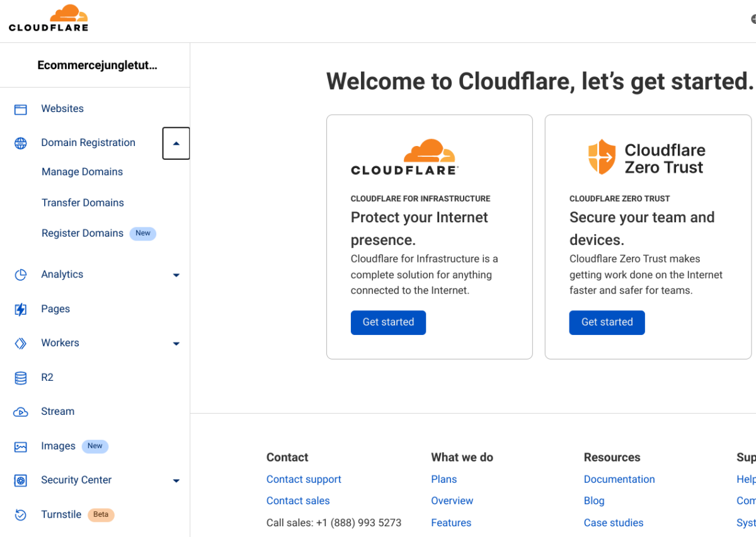Click the Turnstile checkmark icon
This screenshot has height=537, width=756.
click(x=21, y=515)
